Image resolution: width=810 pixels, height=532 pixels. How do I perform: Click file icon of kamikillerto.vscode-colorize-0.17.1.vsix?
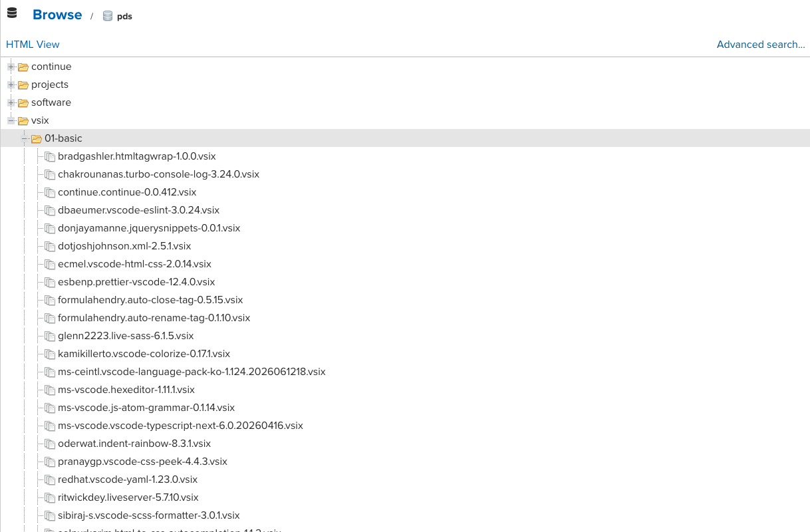pyautogui.click(x=50, y=354)
